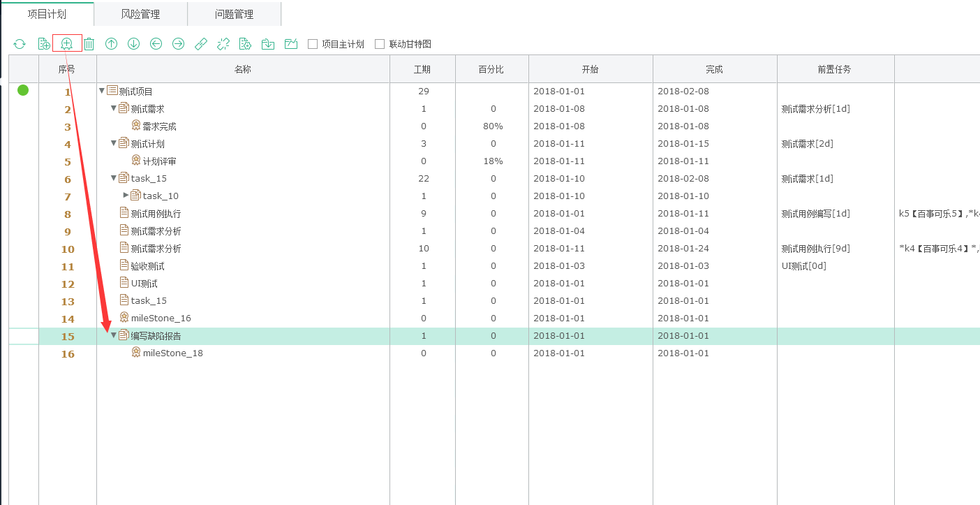The height and width of the screenshot is (505, 980).
Task: Click the add milestone icon
Action: pos(67,44)
